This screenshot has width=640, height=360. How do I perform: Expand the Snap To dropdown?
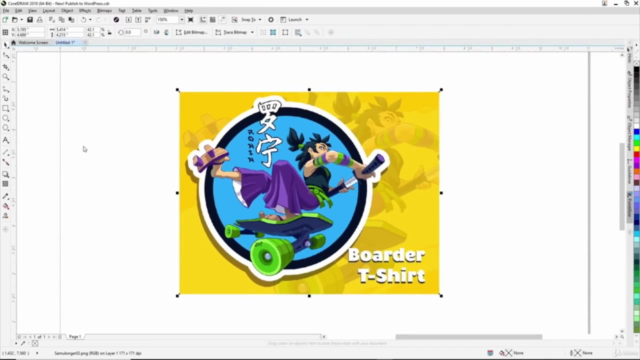click(x=260, y=20)
